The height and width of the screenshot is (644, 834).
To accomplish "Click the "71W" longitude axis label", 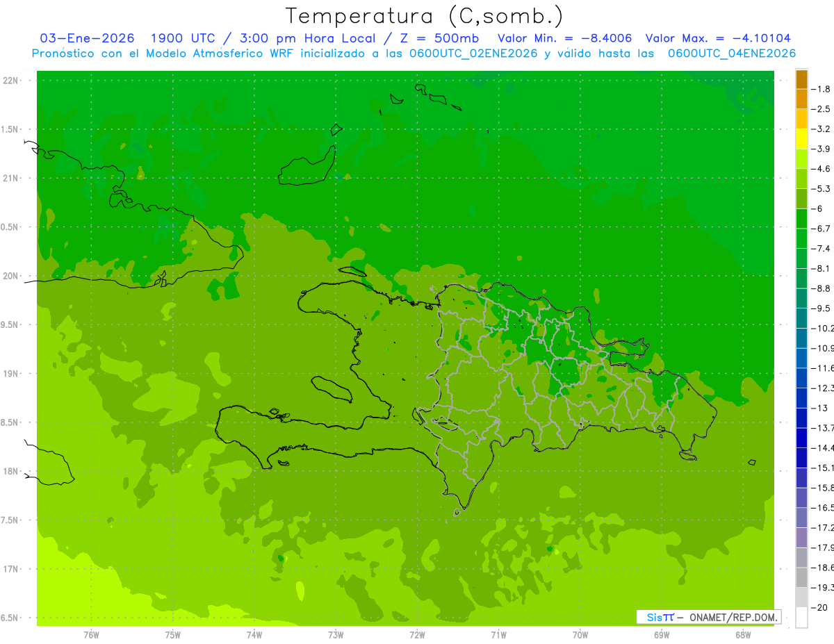I will 498,635.
